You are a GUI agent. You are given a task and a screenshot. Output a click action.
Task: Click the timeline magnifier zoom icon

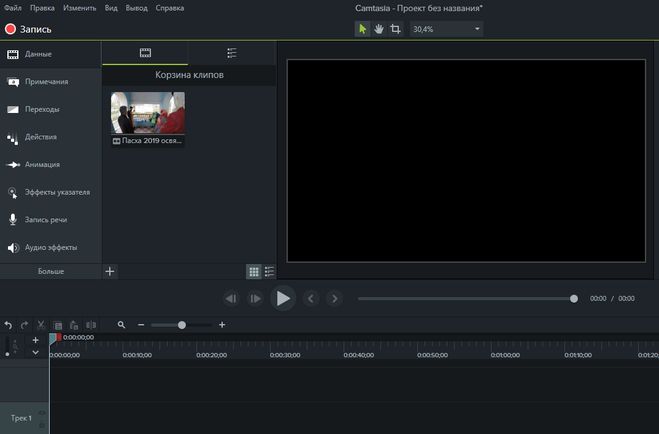[121, 325]
